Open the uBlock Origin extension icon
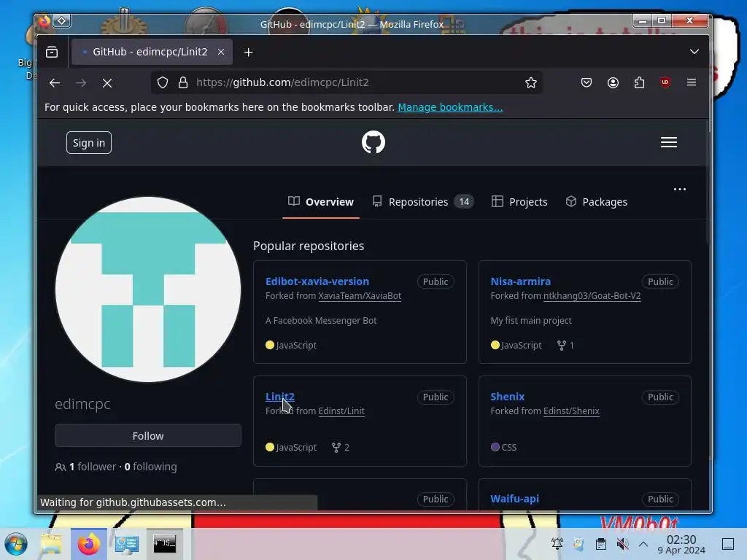This screenshot has height=560, width=747. (x=665, y=82)
